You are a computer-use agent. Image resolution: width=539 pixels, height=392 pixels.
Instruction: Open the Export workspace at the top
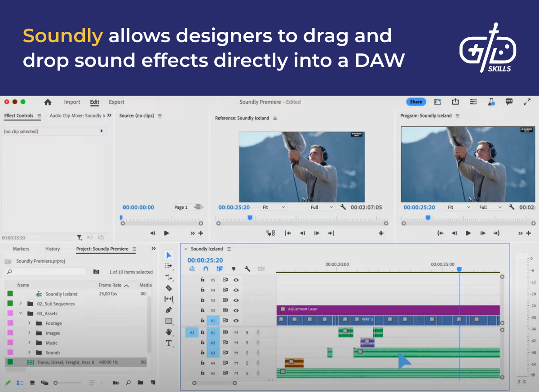click(116, 102)
